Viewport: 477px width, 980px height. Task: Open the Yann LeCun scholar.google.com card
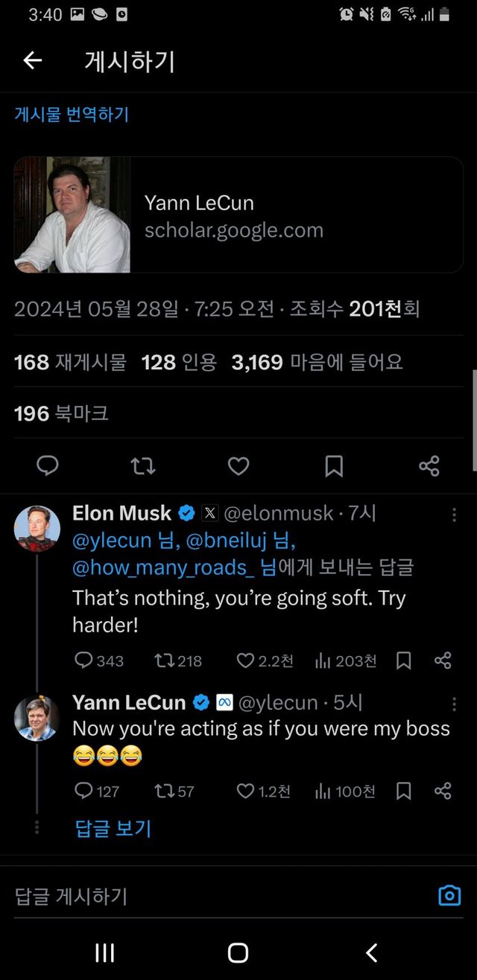(x=238, y=214)
